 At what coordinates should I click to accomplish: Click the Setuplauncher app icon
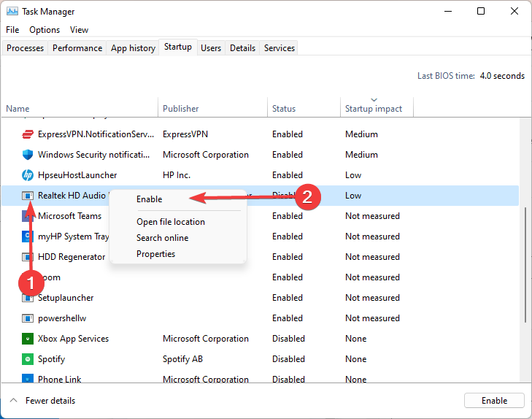[28, 298]
